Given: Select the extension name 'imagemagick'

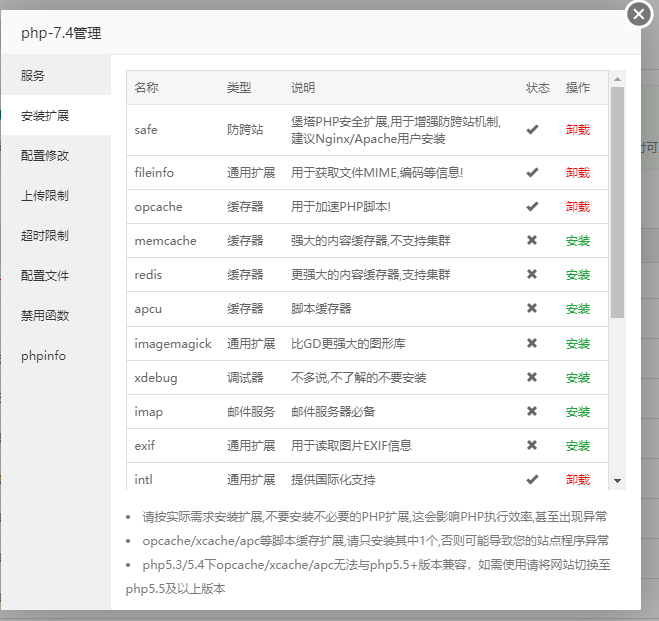Looking at the screenshot, I should 173,344.
